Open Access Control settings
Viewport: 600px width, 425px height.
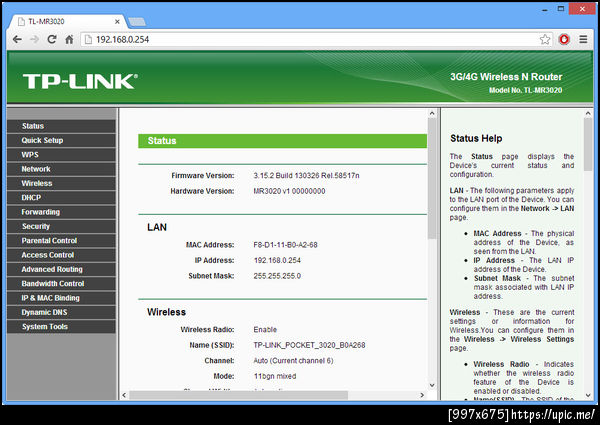pos(61,255)
